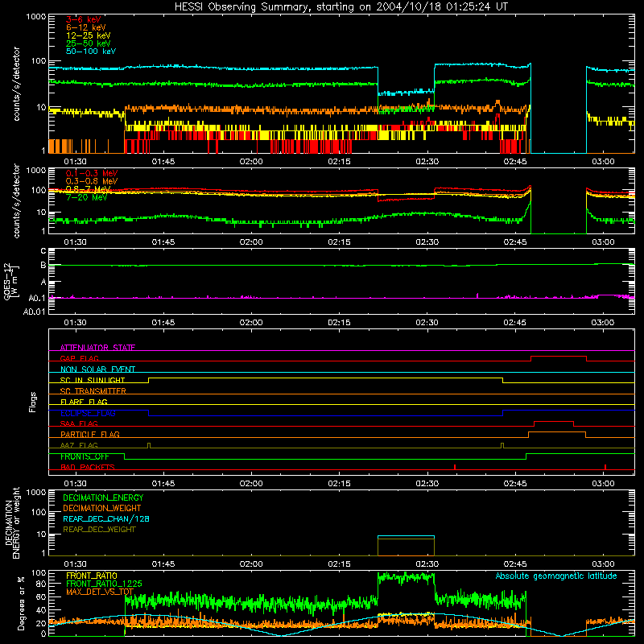Select the 50-100 keV legend label

[91, 52]
